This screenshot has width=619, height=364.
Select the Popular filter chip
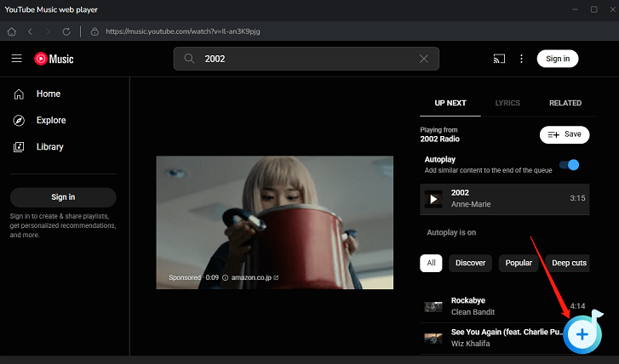(519, 263)
